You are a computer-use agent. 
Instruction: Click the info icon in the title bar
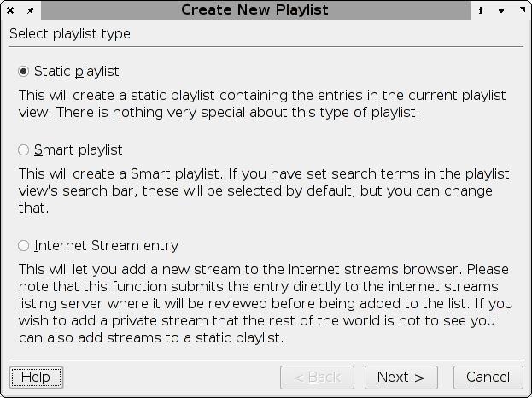tap(481, 10)
